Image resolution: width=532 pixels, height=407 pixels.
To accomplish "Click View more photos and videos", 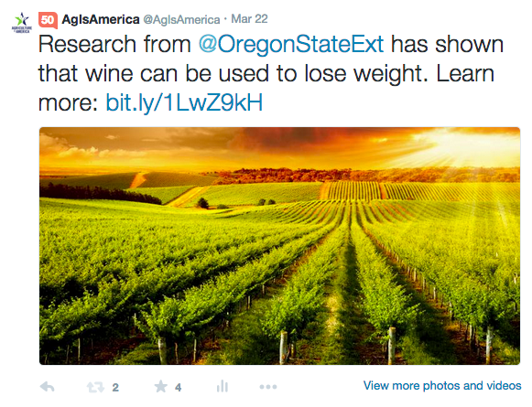I will (x=442, y=386).
